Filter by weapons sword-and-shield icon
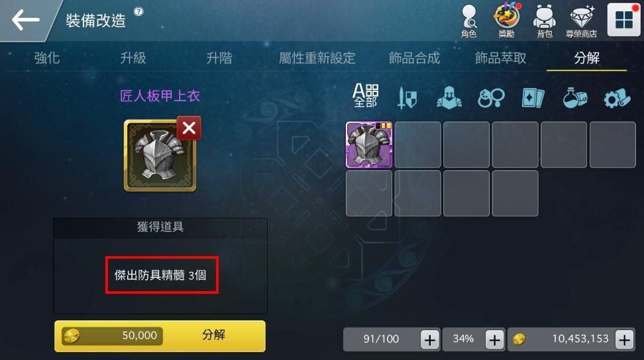The image size is (644, 360). coord(407,98)
